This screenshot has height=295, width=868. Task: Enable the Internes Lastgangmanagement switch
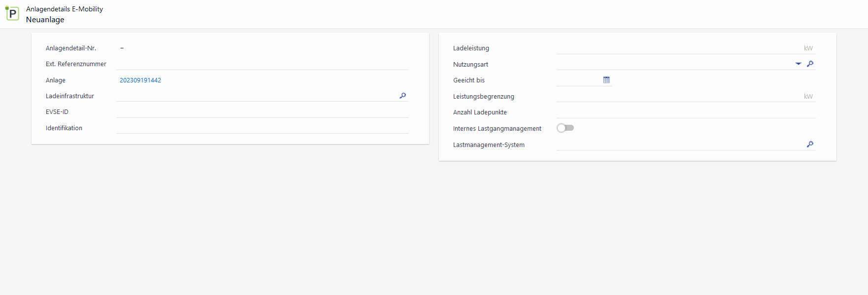[x=565, y=128]
